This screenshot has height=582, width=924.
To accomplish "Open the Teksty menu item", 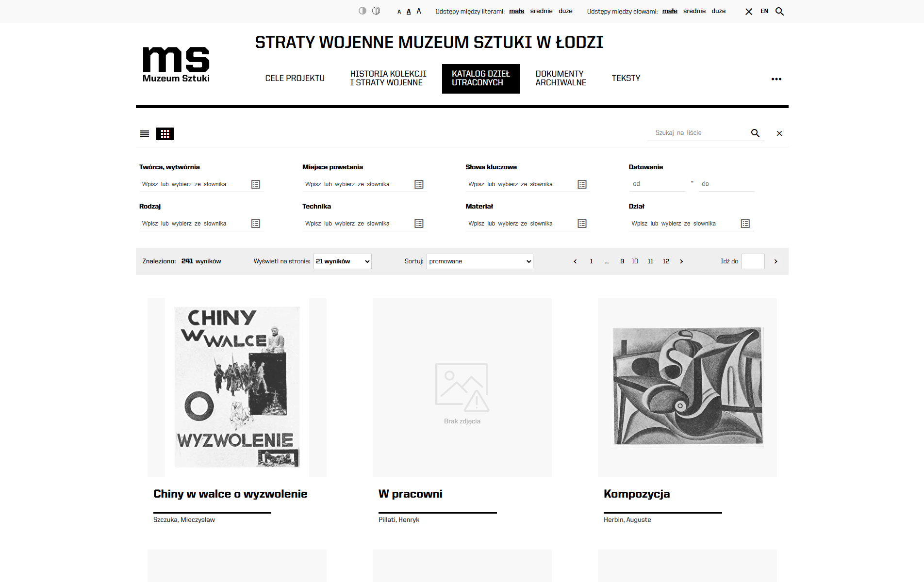I will coord(626,78).
